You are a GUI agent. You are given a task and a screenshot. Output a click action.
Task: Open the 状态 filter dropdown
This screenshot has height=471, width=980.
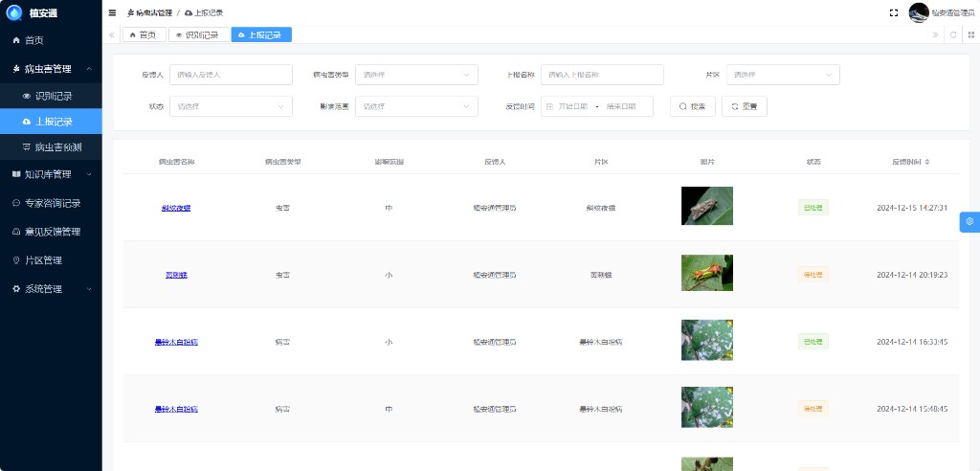coord(231,106)
